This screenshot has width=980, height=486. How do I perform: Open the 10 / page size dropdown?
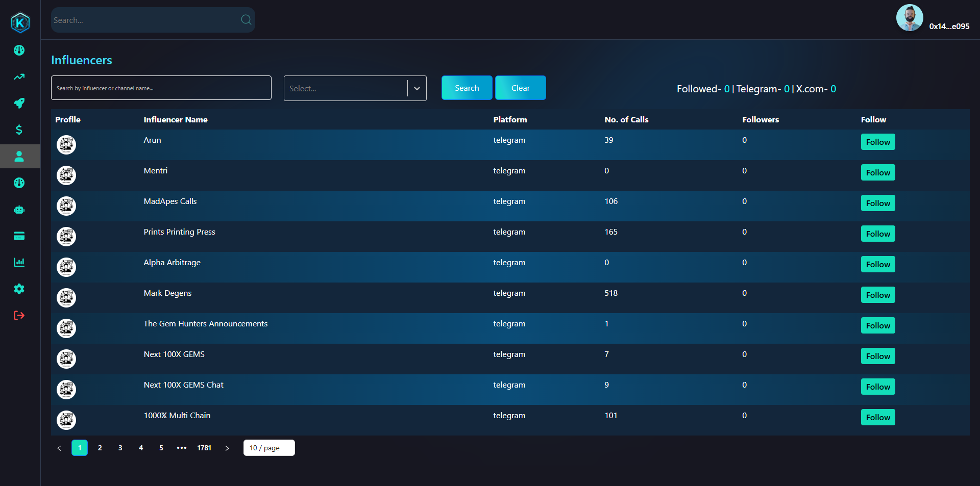tap(269, 448)
